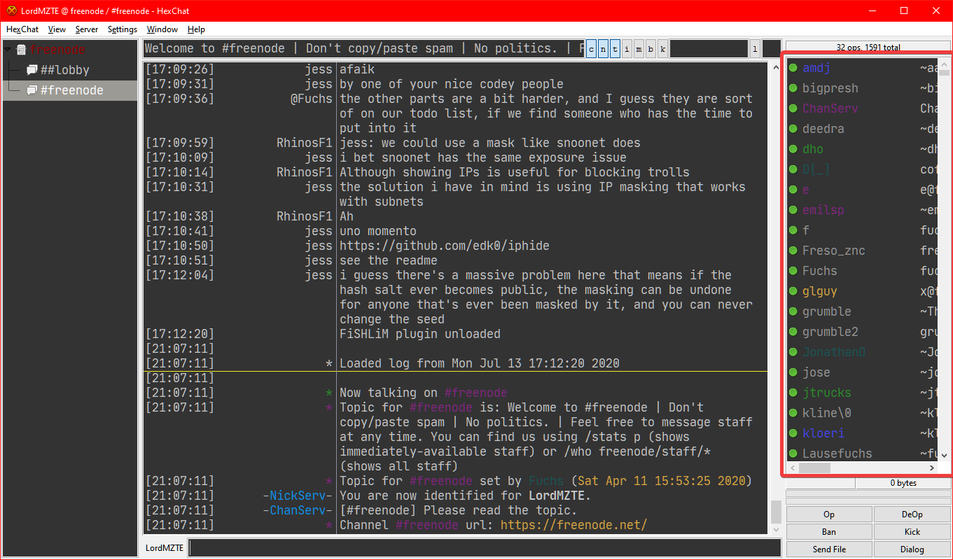This screenshot has width=953, height=560.
Task: Click the Op button
Action: (829, 514)
